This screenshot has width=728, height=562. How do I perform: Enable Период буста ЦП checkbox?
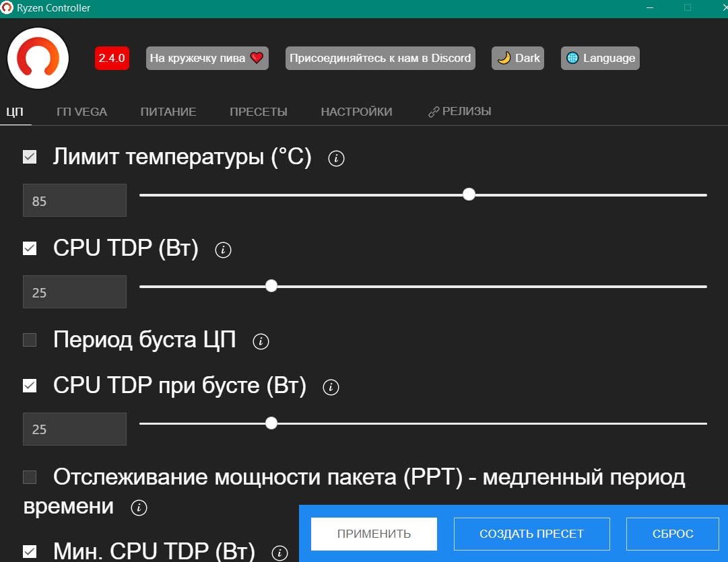30,340
